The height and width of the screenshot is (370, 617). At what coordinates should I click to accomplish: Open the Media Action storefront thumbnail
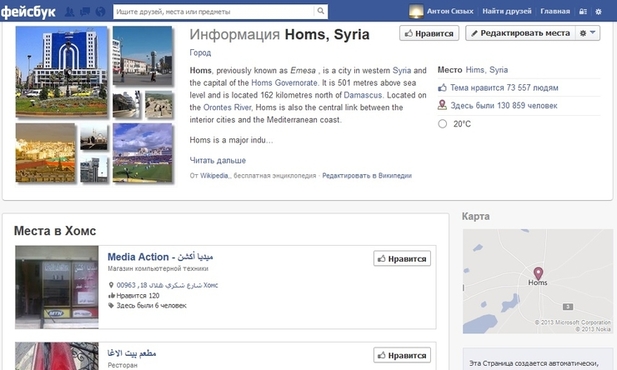pos(57,287)
